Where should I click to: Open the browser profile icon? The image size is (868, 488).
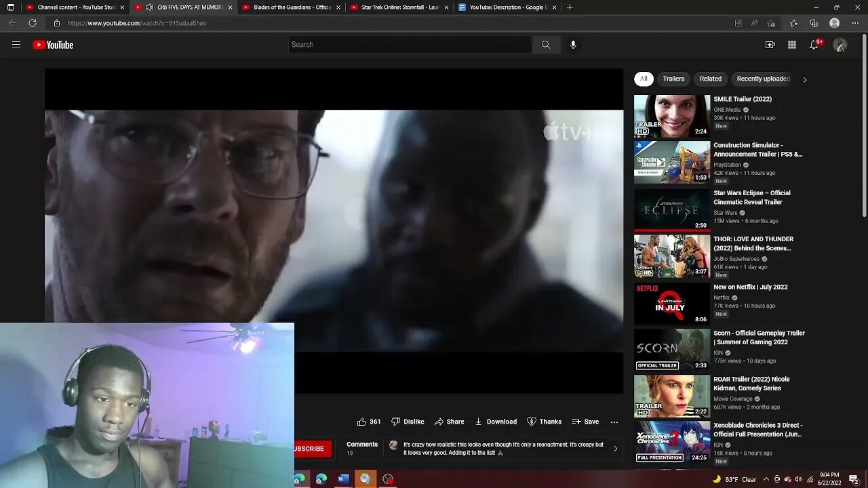tap(834, 23)
